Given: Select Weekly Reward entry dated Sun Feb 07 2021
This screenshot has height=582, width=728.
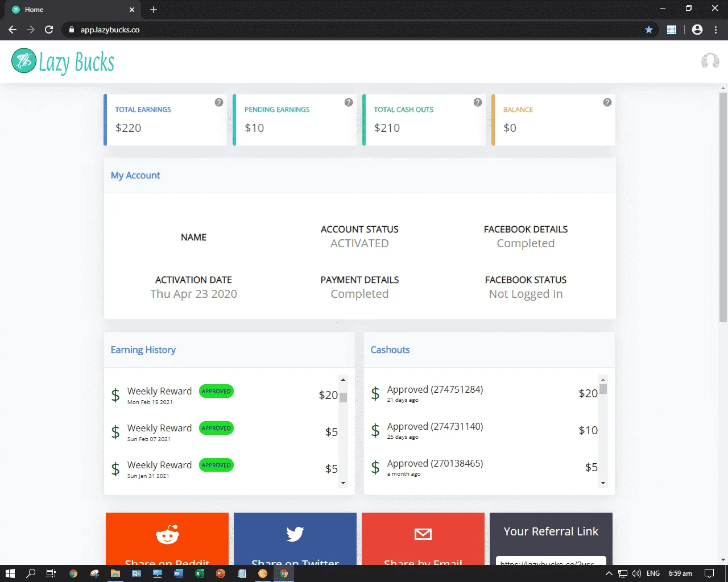Looking at the screenshot, I should point(224,432).
